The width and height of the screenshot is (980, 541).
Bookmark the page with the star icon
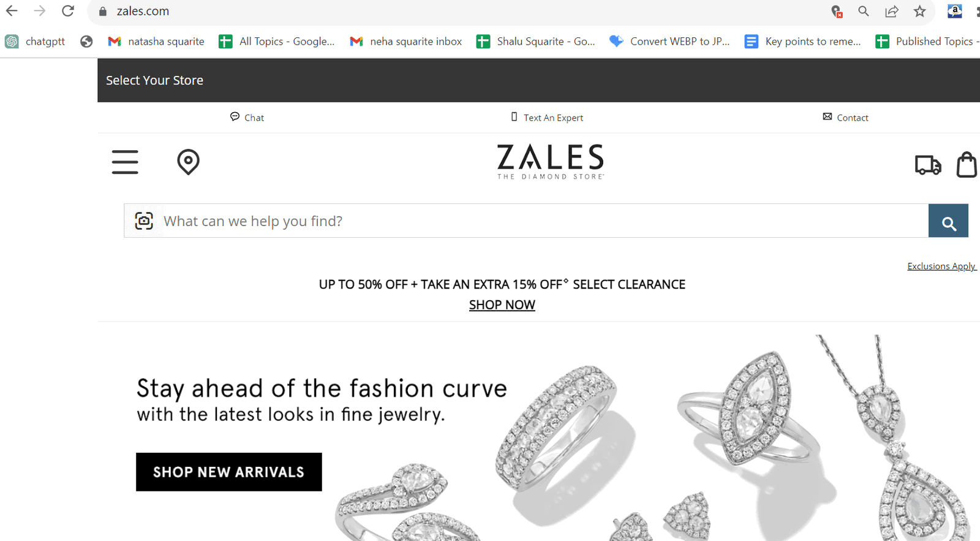click(920, 11)
